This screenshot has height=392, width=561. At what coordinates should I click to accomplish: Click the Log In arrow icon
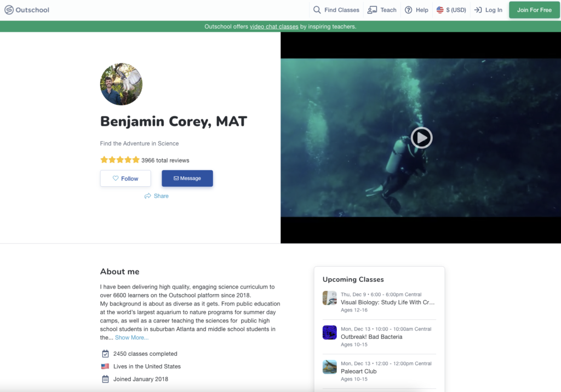pos(478,10)
